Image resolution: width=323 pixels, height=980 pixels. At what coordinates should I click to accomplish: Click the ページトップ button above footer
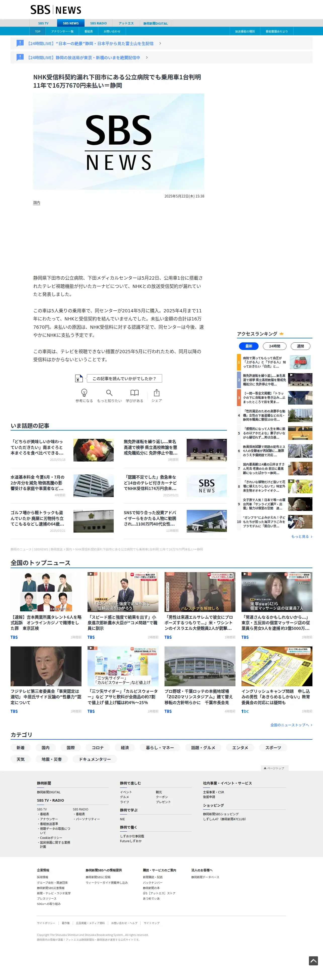tap(274, 768)
